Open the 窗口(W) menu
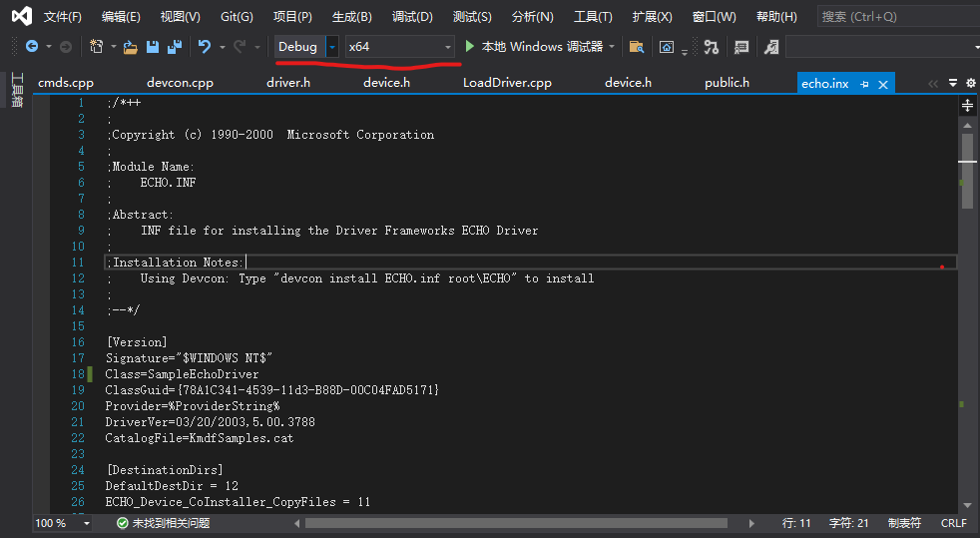 coord(714,17)
